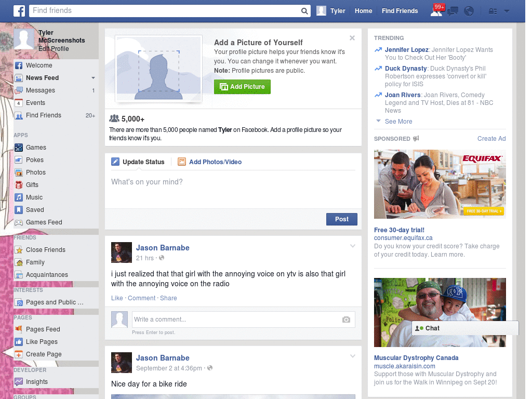Open privacy shortcuts lock icon
This screenshot has height=399, width=532.
pos(493,11)
